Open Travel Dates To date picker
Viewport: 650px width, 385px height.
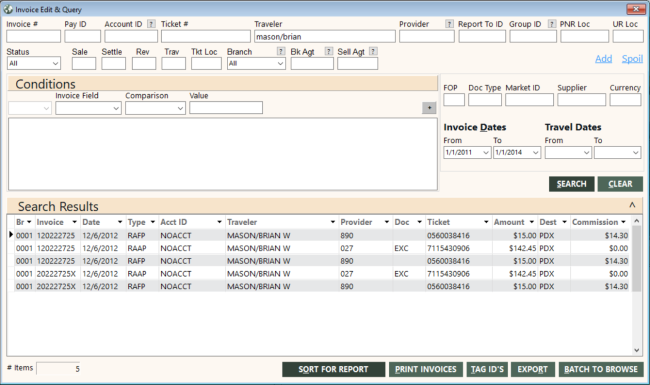click(x=636, y=153)
